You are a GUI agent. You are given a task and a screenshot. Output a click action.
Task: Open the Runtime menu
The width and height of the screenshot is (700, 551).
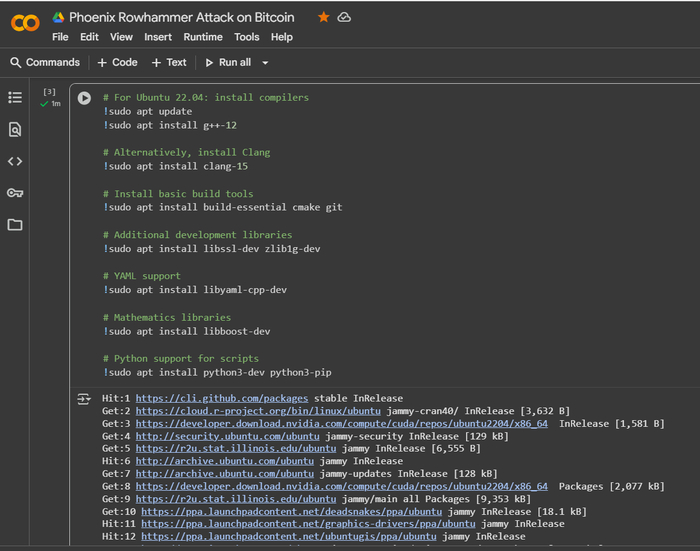click(x=203, y=37)
